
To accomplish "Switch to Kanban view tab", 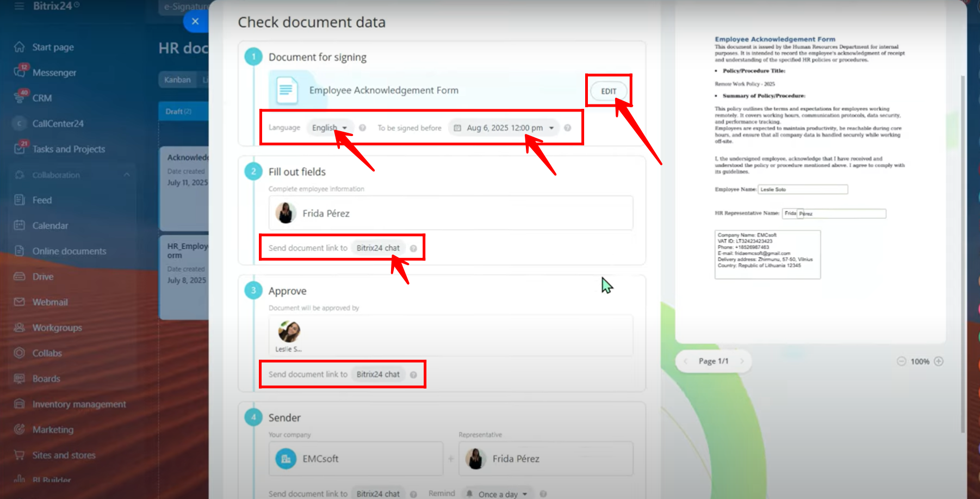I will (177, 79).
